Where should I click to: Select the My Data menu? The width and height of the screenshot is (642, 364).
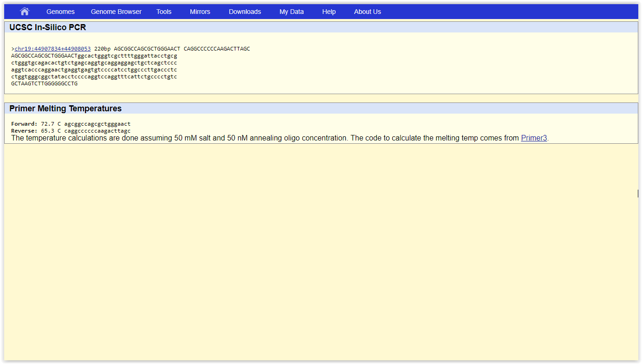[x=292, y=12]
